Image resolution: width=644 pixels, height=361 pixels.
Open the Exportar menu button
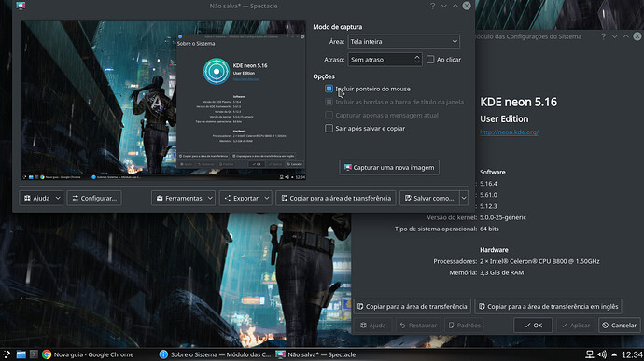click(x=245, y=198)
